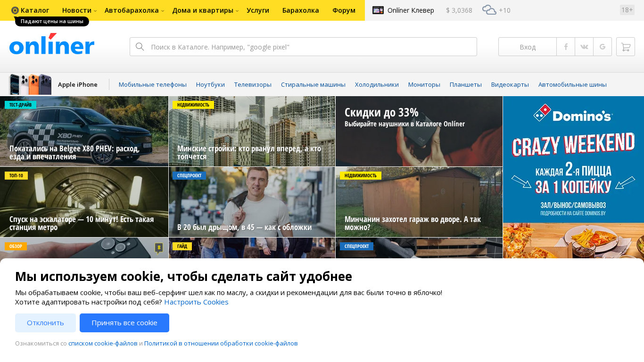
Task: Log in with Facebook icon
Action: point(566,47)
